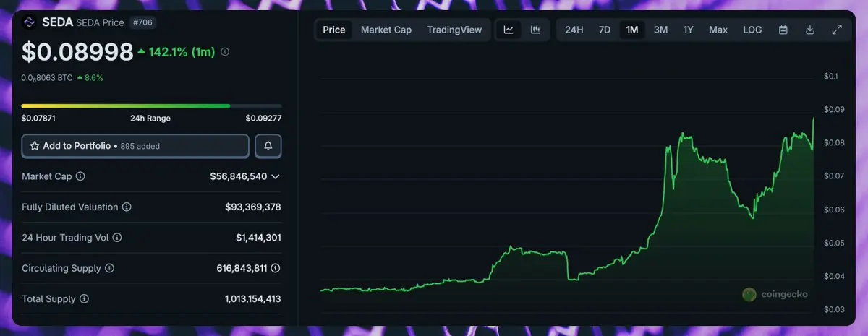The width and height of the screenshot is (868, 336).
Task: Click the 1,013,154,413 total supply value
Action: [x=252, y=299]
